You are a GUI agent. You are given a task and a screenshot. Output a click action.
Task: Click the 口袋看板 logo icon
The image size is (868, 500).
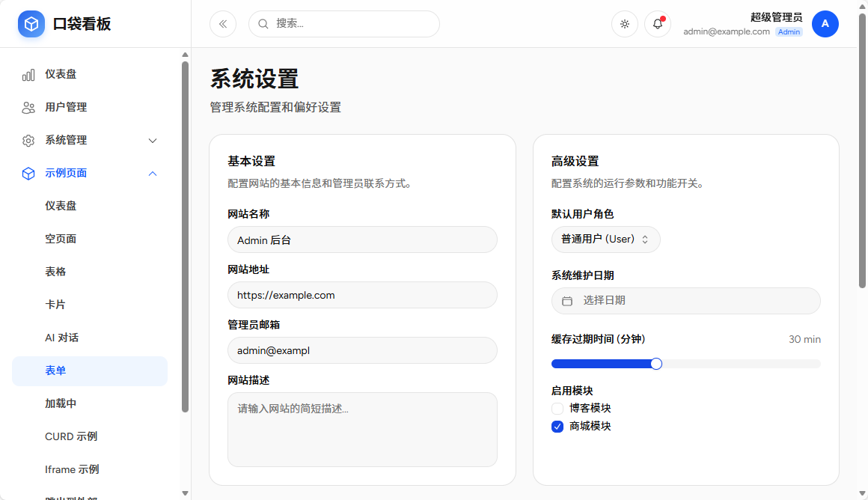31,23
